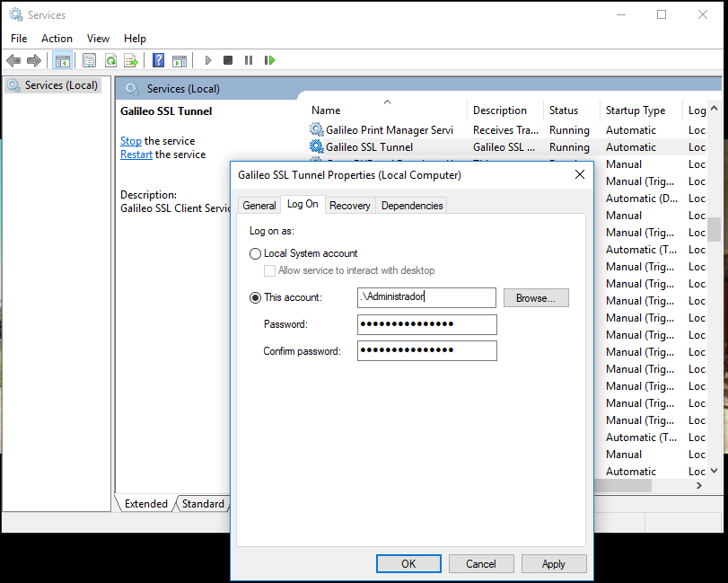The height and width of the screenshot is (583, 728).
Task: Refresh services using the toolbar Refresh icon
Action: 110,60
